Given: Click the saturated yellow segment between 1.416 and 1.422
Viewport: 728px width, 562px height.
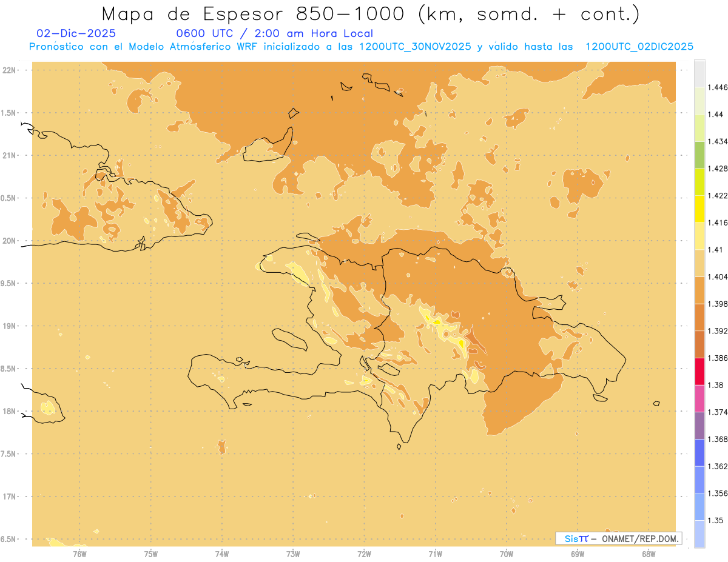Looking at the screenshot, I should pos(699,209).
